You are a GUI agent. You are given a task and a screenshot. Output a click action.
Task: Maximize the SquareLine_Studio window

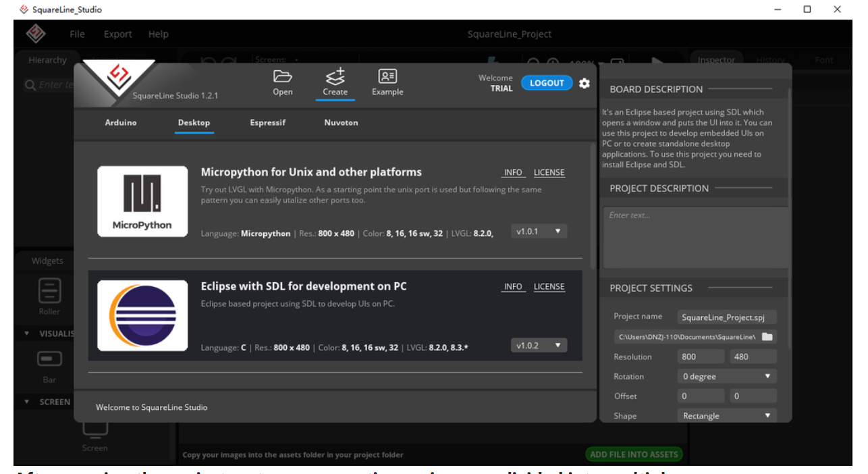[807, 9]
